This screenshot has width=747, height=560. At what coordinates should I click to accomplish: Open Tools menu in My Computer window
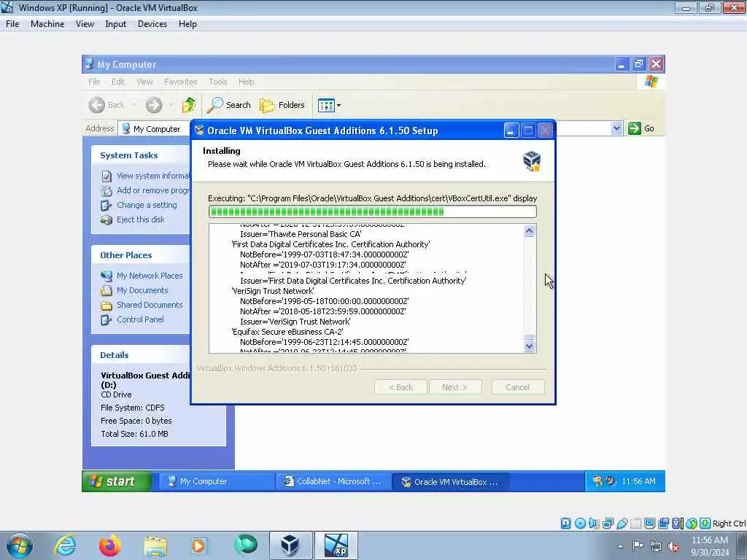click(217, 82)
